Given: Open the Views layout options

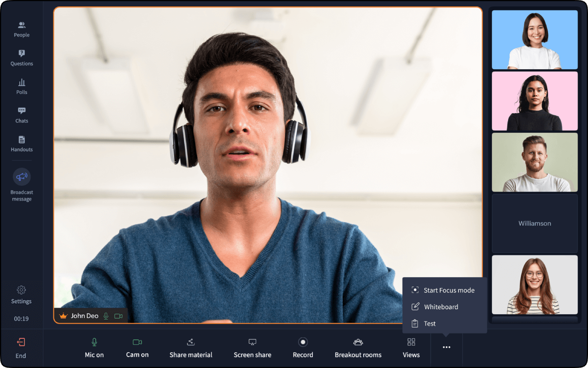Looking at the screenshot, I should point(411,347).
